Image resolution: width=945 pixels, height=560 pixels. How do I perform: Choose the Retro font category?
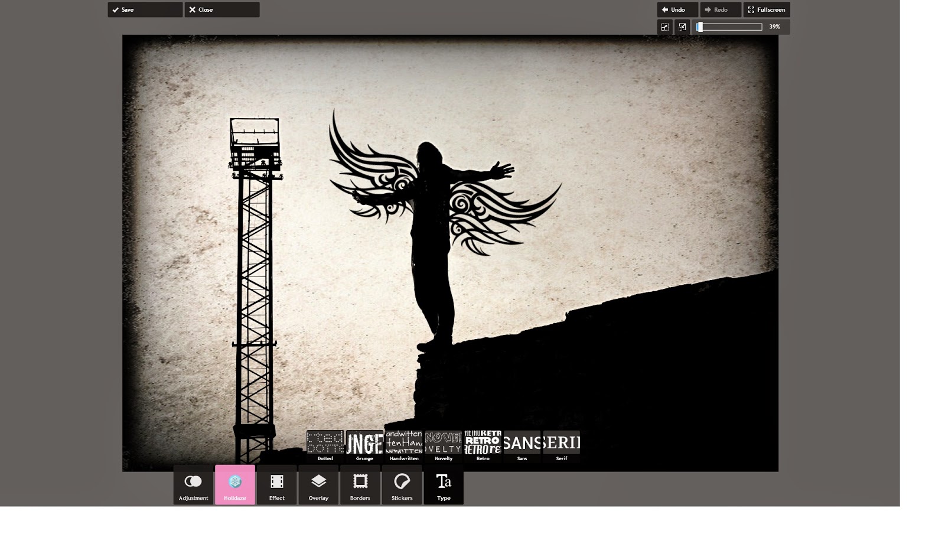tap(483, 446)
